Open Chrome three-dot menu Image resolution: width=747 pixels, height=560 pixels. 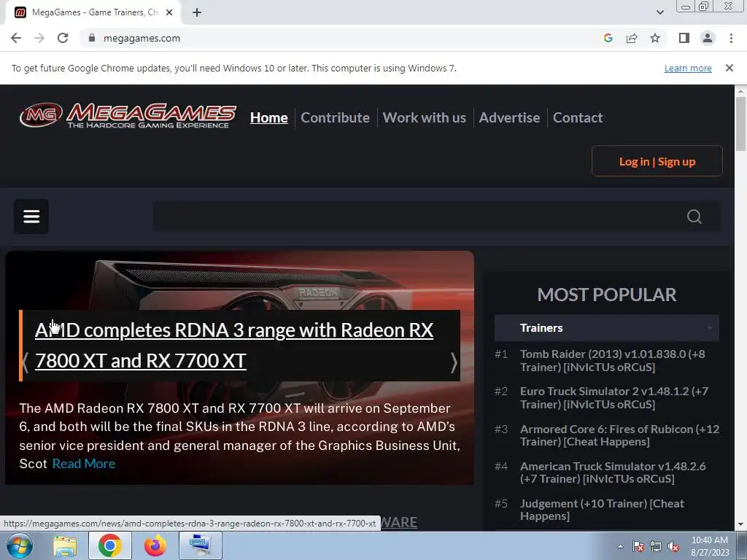(x=731, y=38)
